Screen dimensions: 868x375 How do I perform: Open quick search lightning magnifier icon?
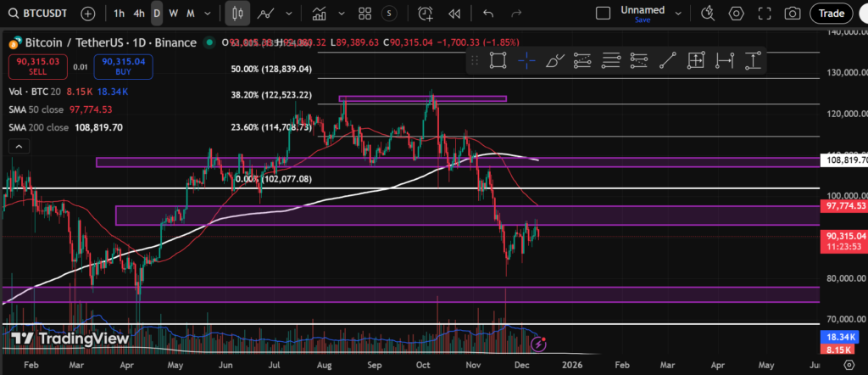[708, 14]
